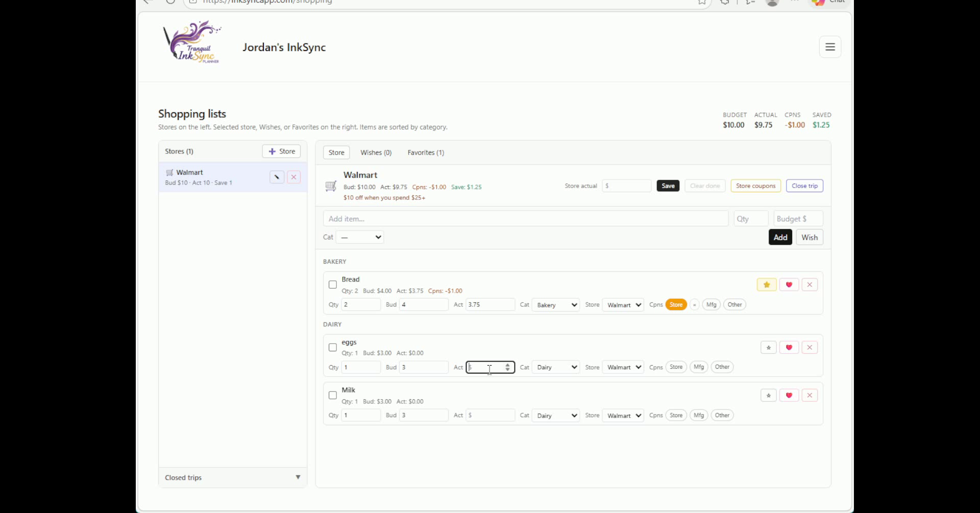The height and width of the screenshot is (513, 980).
Task: Remove the eggs item with its X icon
Action: 810,347
